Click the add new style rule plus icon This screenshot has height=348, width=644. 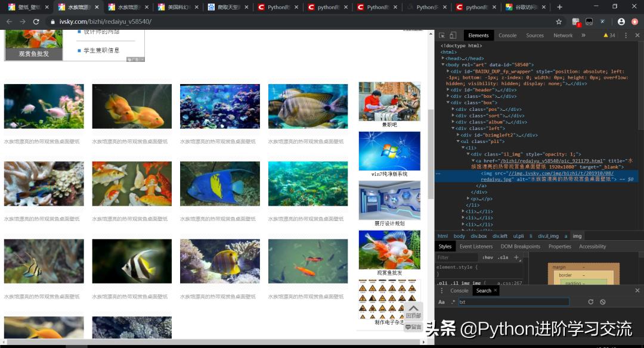click(516, 257)
